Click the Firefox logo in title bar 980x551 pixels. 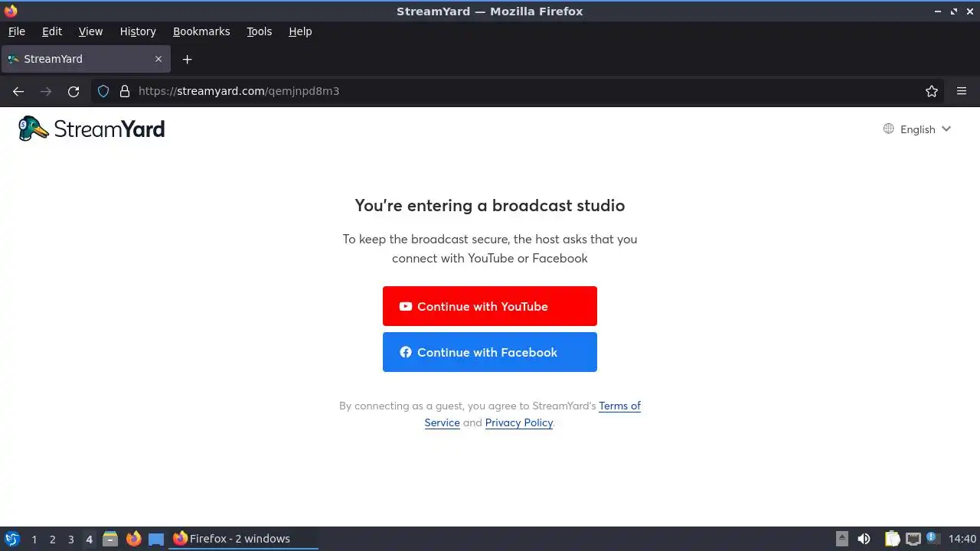coord(11,11)
